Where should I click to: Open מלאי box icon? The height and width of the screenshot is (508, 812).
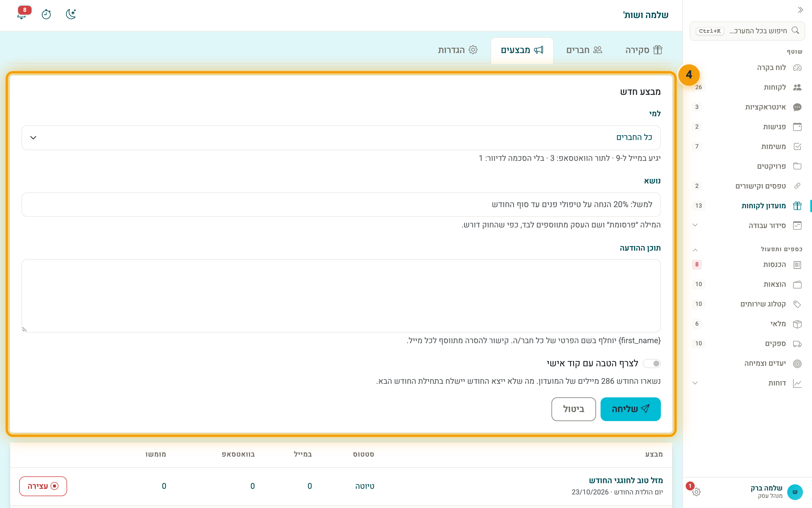pyautogui.click(x=797, y=324)
